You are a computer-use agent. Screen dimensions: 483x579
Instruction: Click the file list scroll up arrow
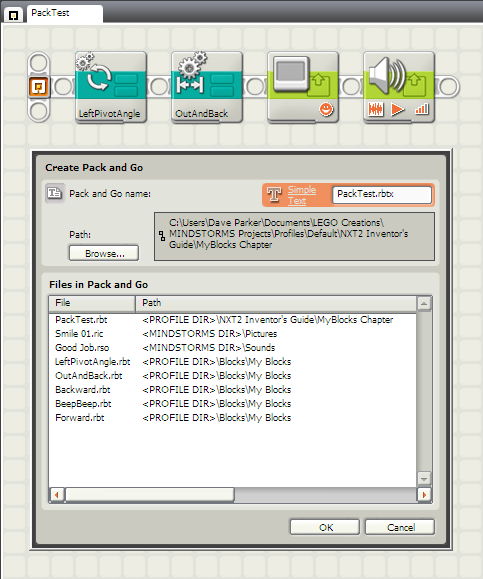point(424,304)
